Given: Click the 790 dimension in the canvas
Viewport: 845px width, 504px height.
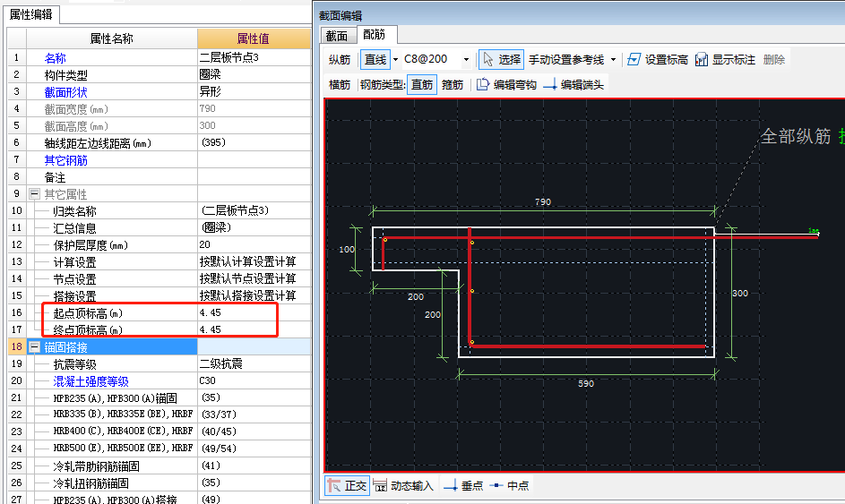Looking at the screenshot, I should click(x=543, y=202).
